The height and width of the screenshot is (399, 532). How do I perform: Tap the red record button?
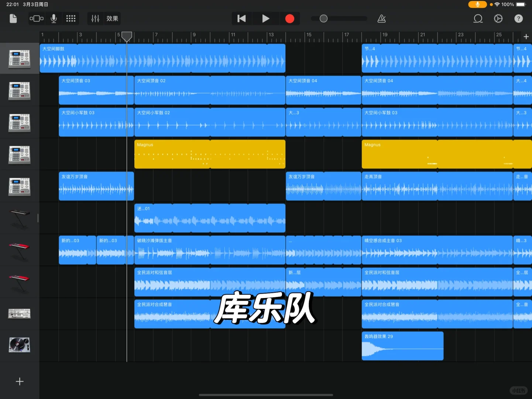[x=290, y=18]
